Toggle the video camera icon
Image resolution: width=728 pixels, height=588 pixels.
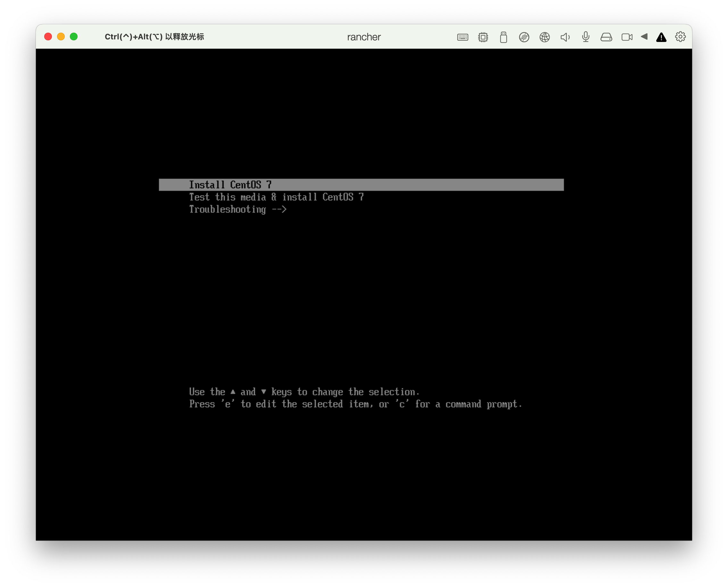(x=627, y=37)
